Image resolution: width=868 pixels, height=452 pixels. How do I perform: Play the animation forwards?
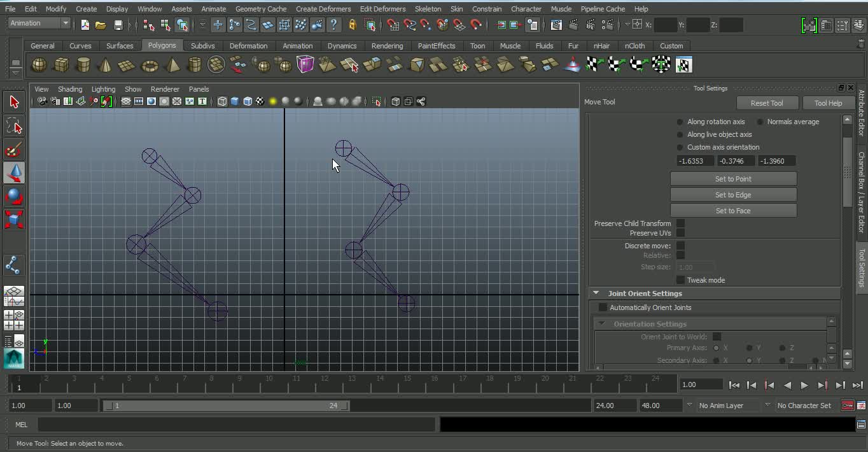(804, 385)
